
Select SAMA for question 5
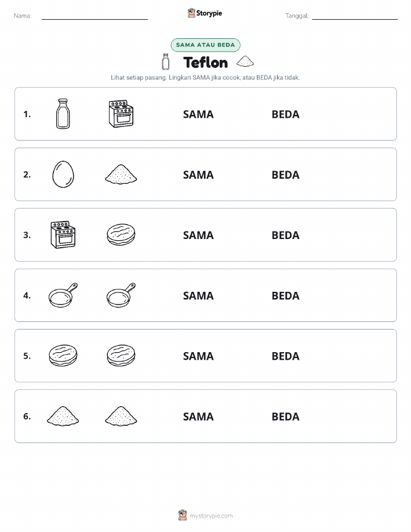(198, 356)
